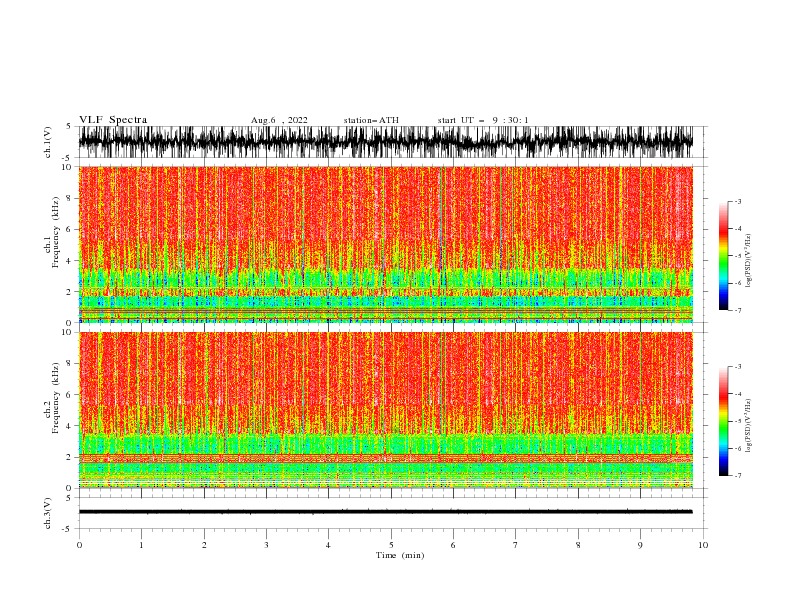Click the lower color bar "-6" label
The height and width of the screenshot is (612, 792).
[738, 448]
